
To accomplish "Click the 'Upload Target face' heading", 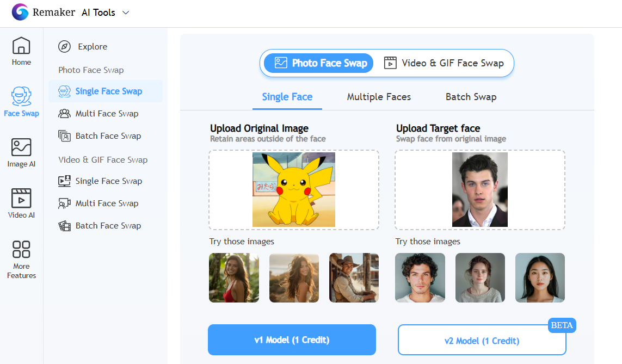I will click(438, 128).
